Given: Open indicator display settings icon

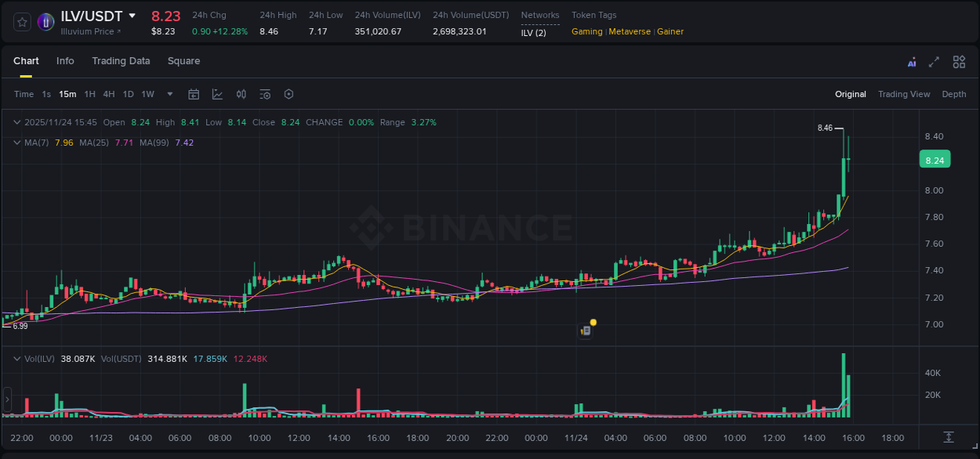Looking at the screenshot, I should click(265, 93).
